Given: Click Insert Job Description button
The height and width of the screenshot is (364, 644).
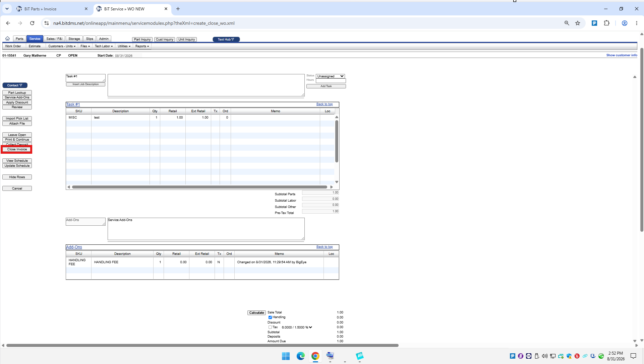Looking at the screenshot, I should [85, 84].
